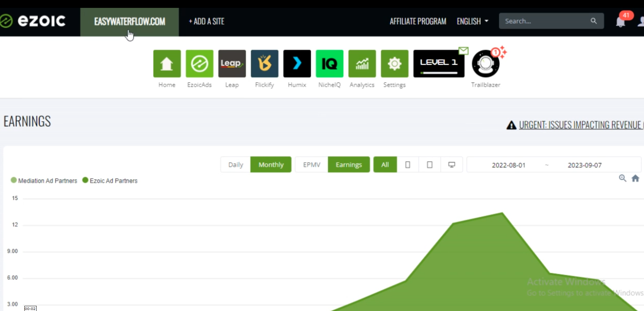Toggle Mediation Ad Partners legend series

[x=44, y=181]
